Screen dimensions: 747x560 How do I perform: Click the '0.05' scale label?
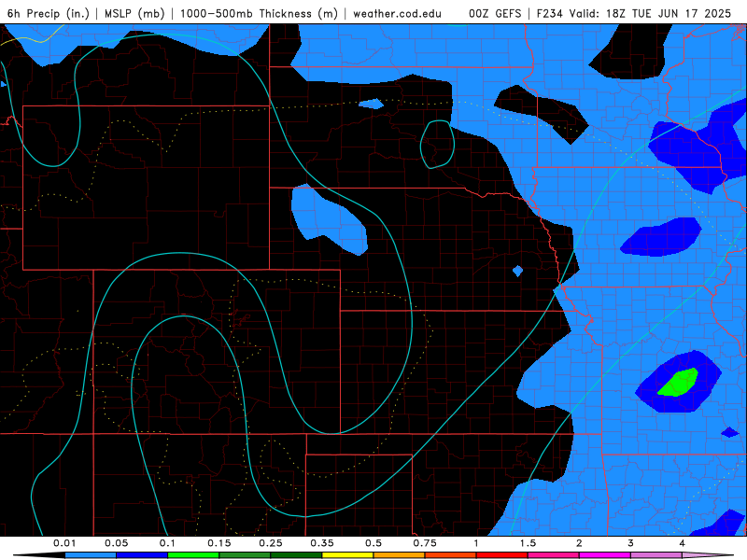(116, 543)
